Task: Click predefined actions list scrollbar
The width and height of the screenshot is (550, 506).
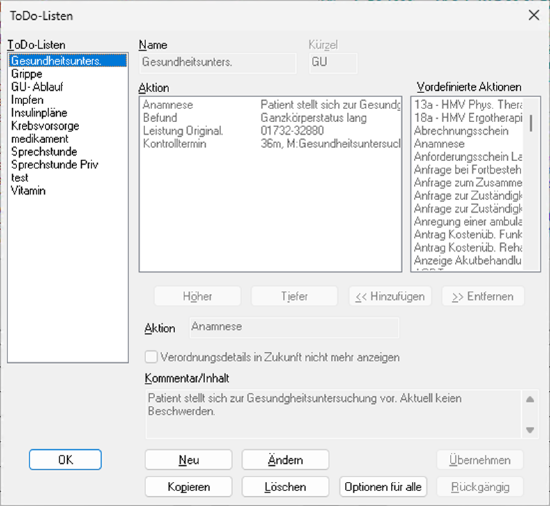Action: 531,184
